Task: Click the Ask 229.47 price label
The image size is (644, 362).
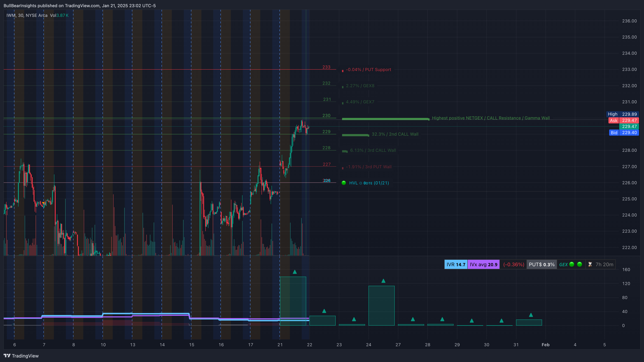Action: [x=624, y=120]
